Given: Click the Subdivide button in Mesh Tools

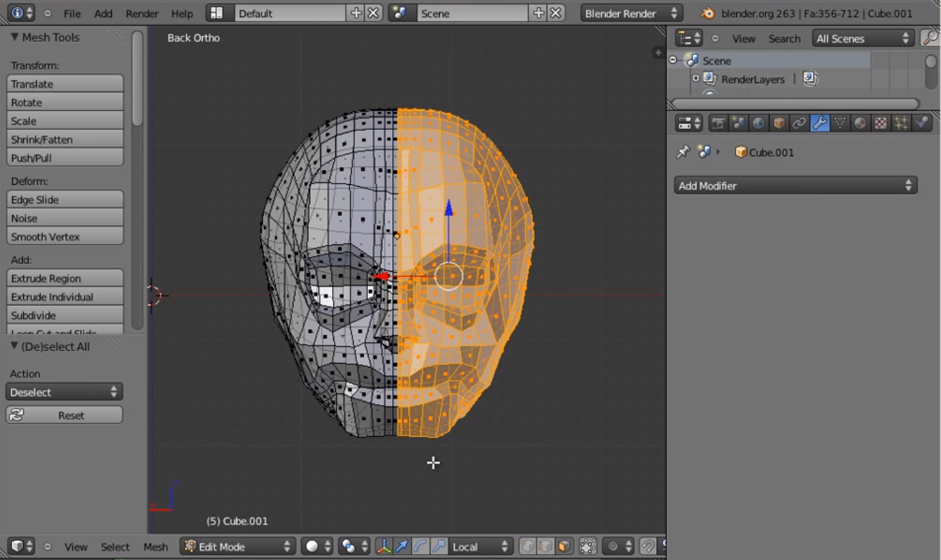Looking at the screenshot, I should click(x=64, y=315).
